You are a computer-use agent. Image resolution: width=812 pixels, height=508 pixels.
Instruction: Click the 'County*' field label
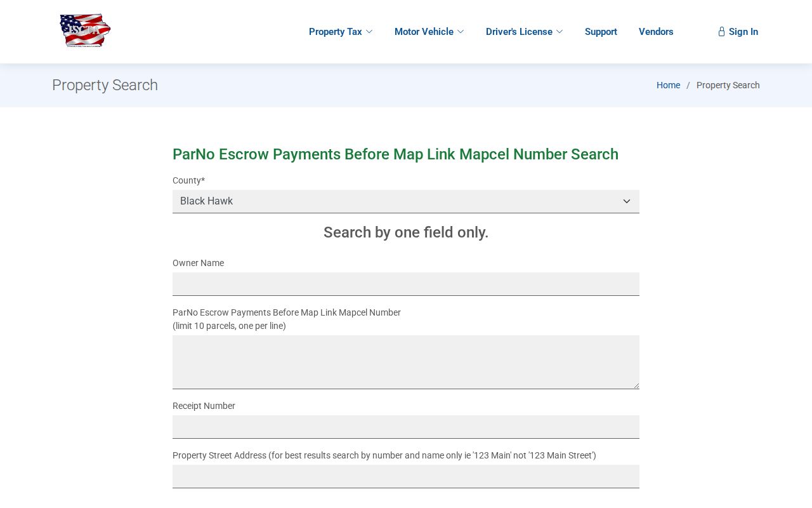click(x=188, y=180)
